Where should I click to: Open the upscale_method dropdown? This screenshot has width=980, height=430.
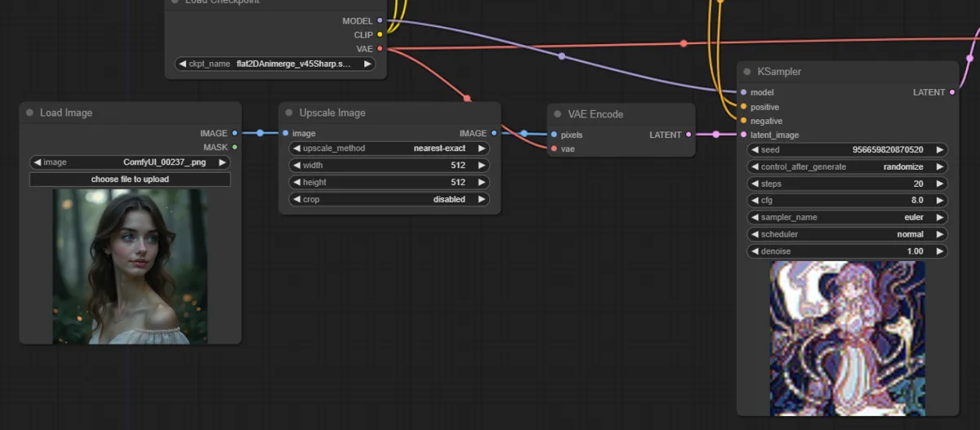tap(390, 149)
